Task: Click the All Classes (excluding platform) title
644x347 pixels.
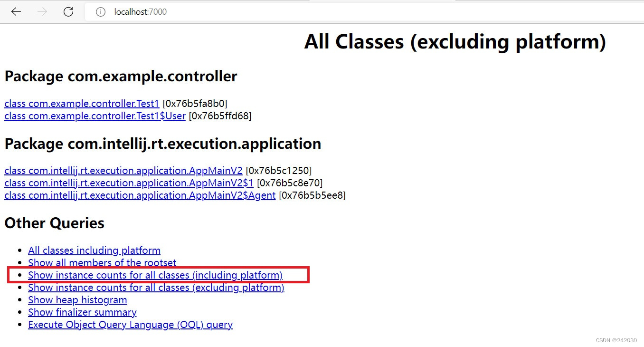Action: coord(455,42)
